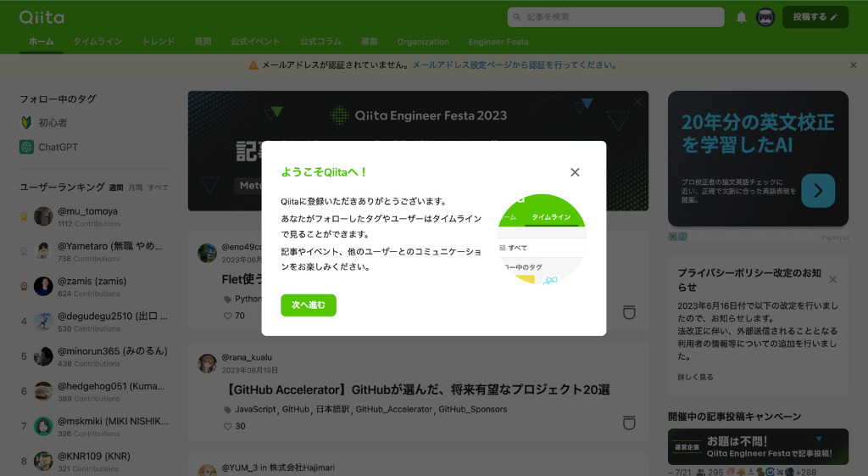This screenshot has height=476, width=868.
Task: Click the ChatGPT tag icon
Action: [26, 147]
